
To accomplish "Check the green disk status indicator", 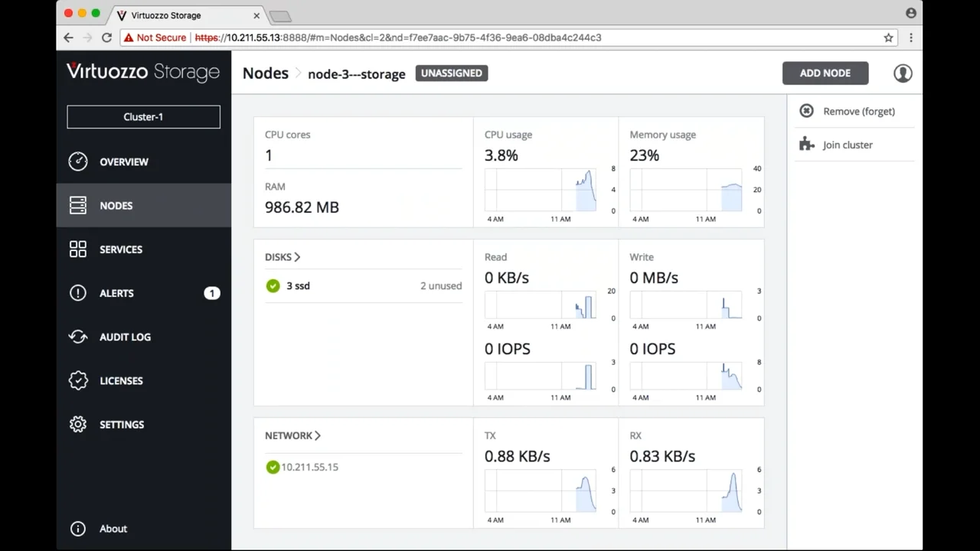I will 273,285.
